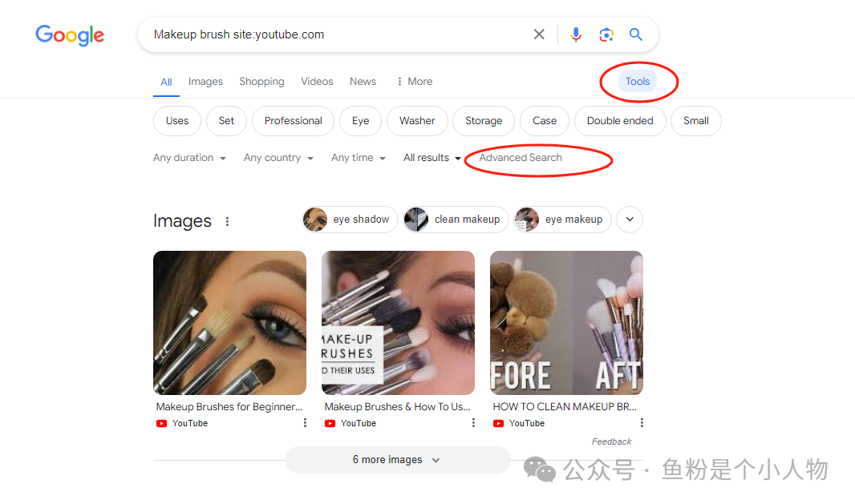Select the Professional filter chip

tap(293, 121)
